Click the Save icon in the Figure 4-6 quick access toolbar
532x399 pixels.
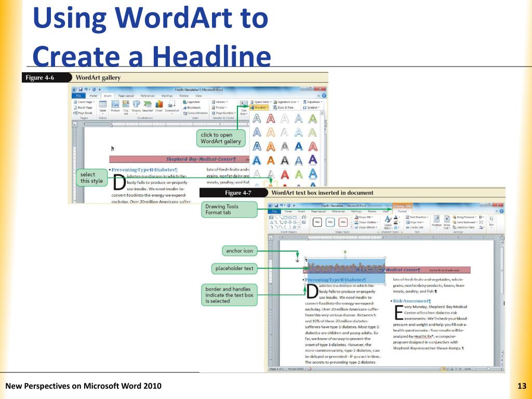[81, 89]
